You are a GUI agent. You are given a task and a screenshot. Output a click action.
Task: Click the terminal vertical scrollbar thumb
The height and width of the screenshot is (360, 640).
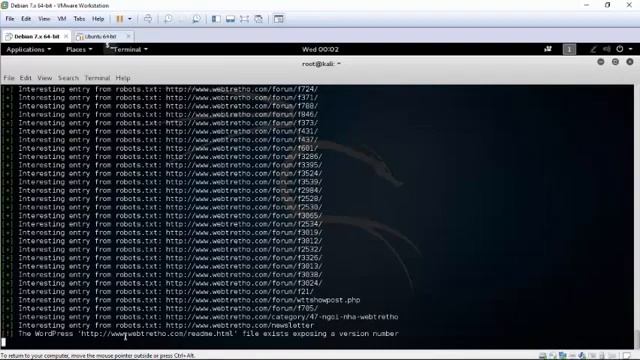point(636,338)
